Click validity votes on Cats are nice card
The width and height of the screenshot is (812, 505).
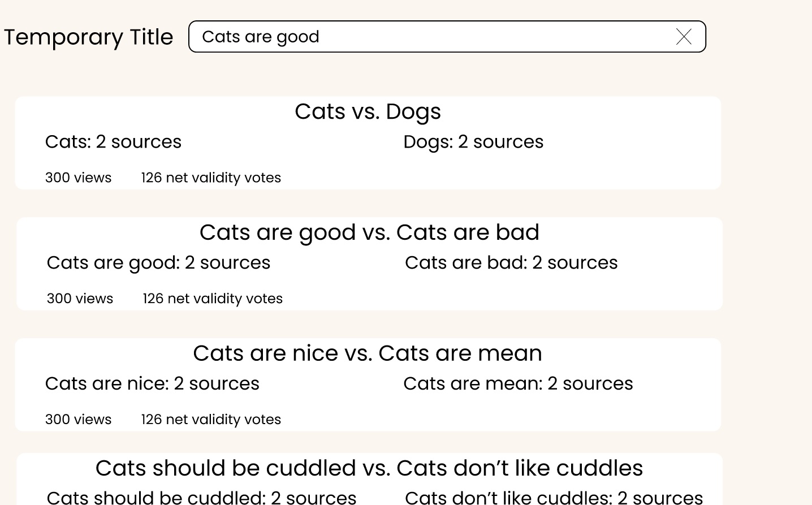click(211, 420)
